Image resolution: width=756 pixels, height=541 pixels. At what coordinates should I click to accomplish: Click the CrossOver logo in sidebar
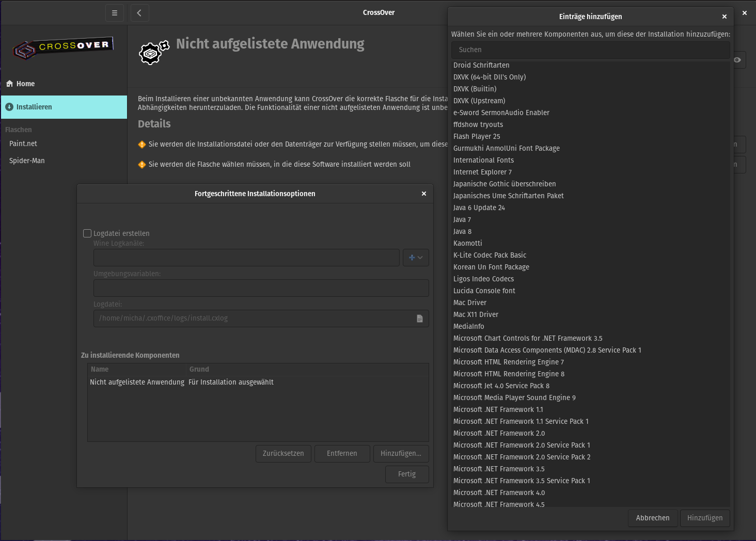click(x=63, y=48)
